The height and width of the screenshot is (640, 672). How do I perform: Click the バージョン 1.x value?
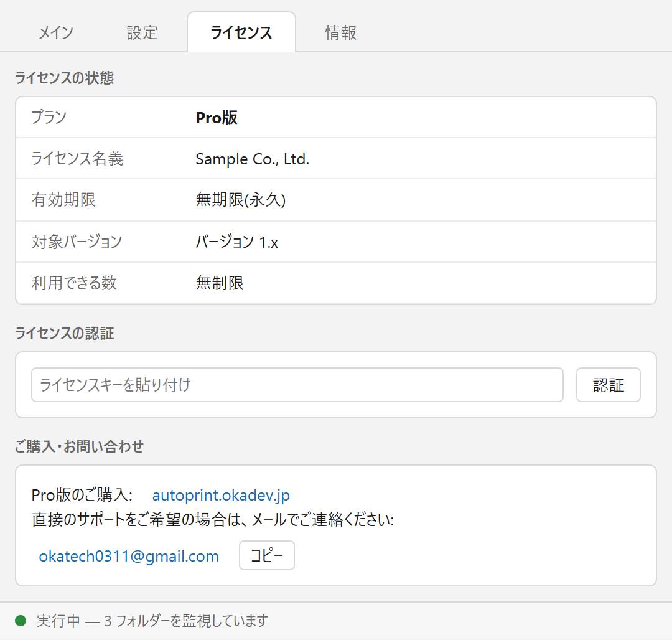(x=237, y=242)
